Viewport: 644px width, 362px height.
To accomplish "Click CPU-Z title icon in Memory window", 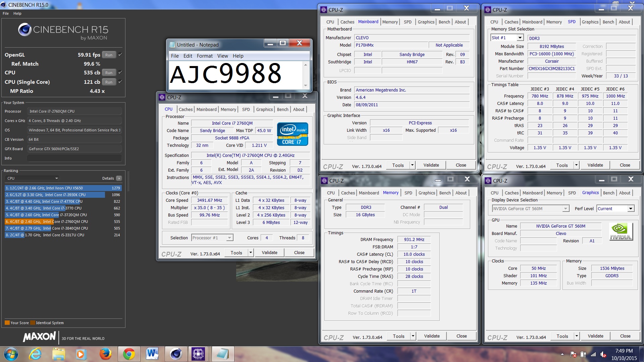I will tap(324, 181).
